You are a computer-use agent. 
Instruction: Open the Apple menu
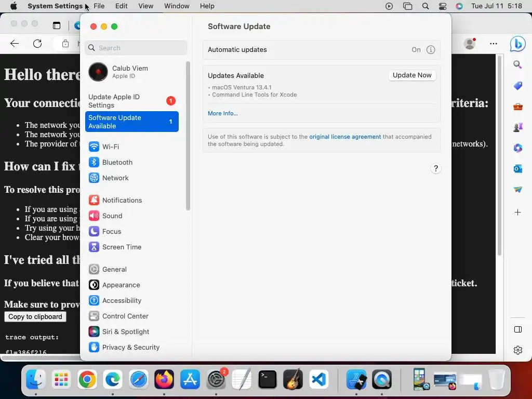coord(14,6)
